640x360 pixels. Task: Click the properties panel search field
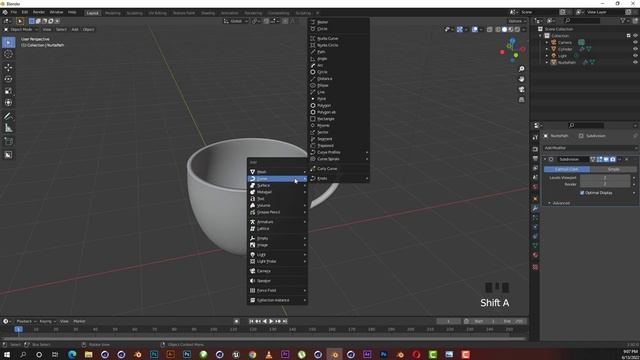pos(586,125)
